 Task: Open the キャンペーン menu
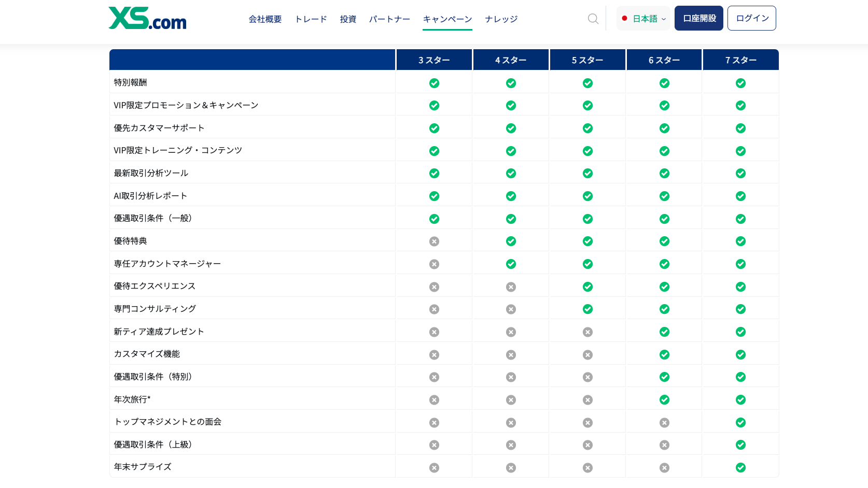coord(447,19)
